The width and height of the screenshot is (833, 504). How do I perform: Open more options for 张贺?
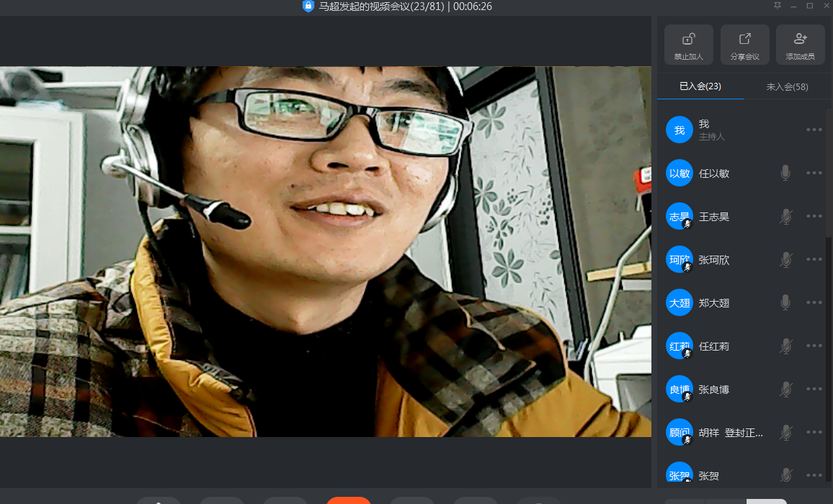coord(814,475)
